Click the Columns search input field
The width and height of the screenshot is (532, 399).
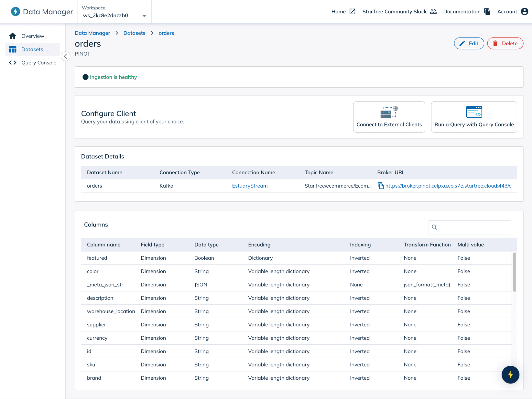coord(469,227)
